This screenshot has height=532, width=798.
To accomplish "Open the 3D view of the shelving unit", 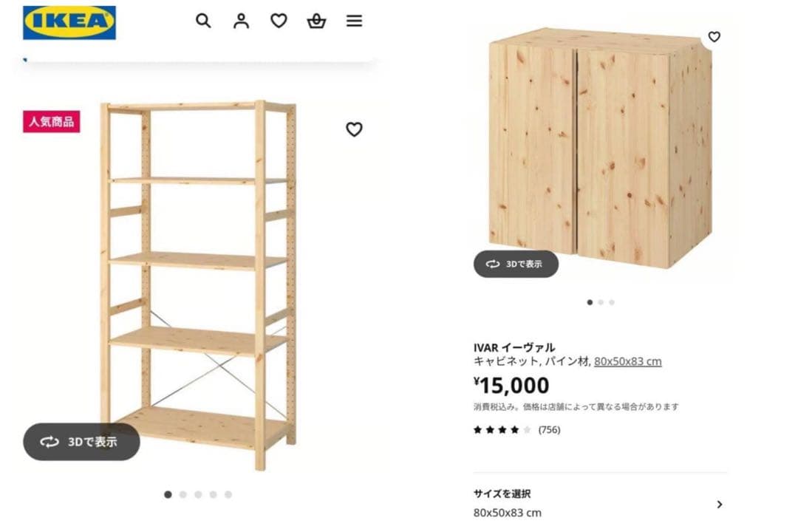I will (x=81, y=442).
